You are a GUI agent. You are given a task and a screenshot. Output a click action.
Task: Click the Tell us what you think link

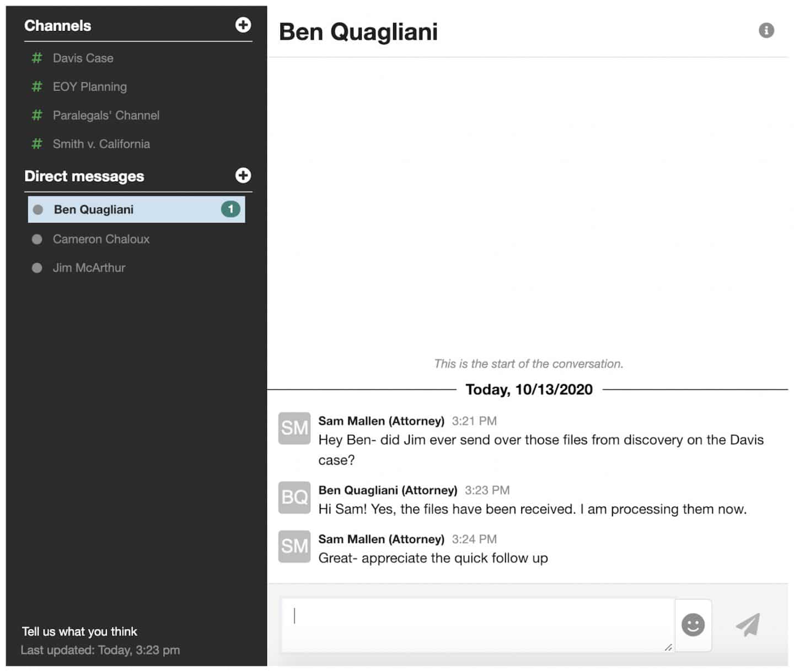click(x=79, y=632)
